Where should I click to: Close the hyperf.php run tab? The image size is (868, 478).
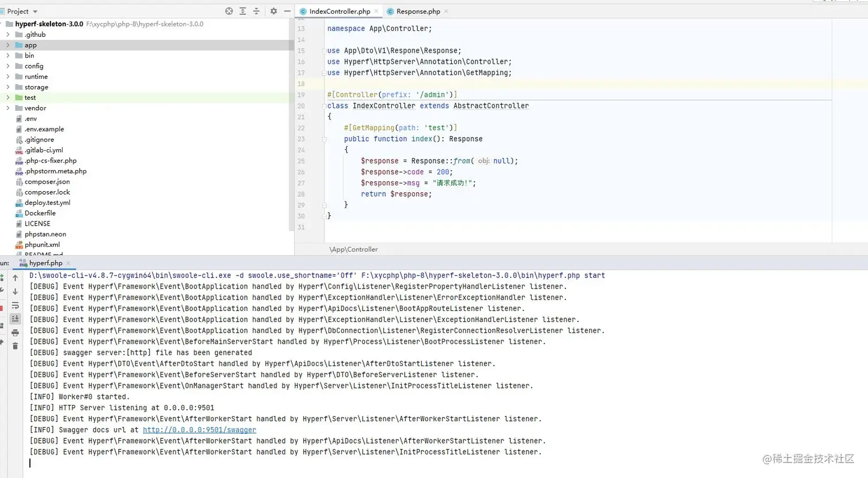coord(68,263)
